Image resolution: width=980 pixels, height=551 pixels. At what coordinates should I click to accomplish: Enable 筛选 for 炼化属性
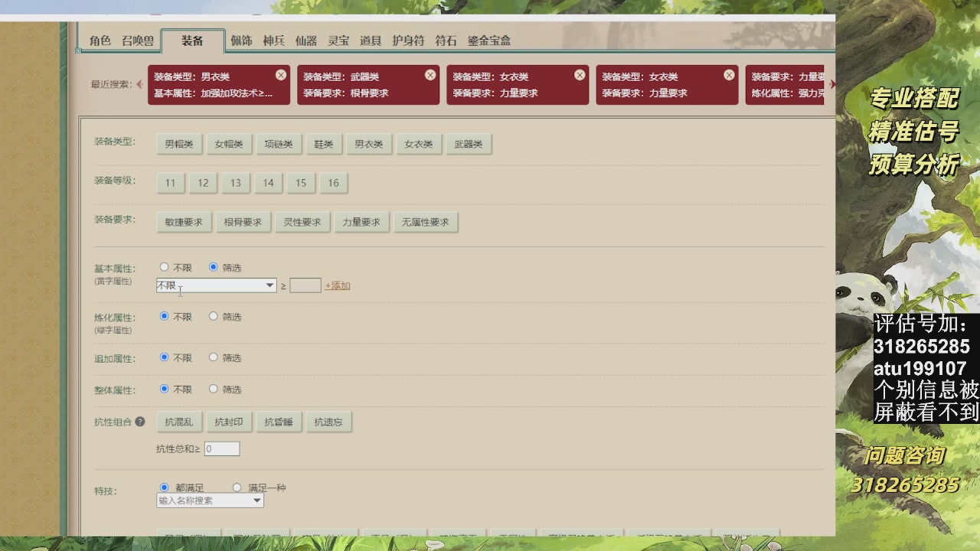[x=214, y=316]
